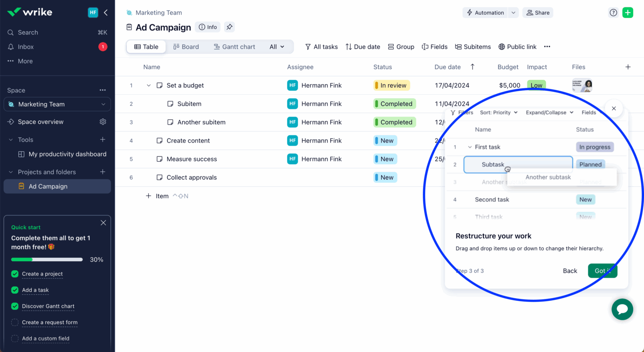The image size is (644, 352).
Task: Open the All views dropdown
Action: (277, 47)
